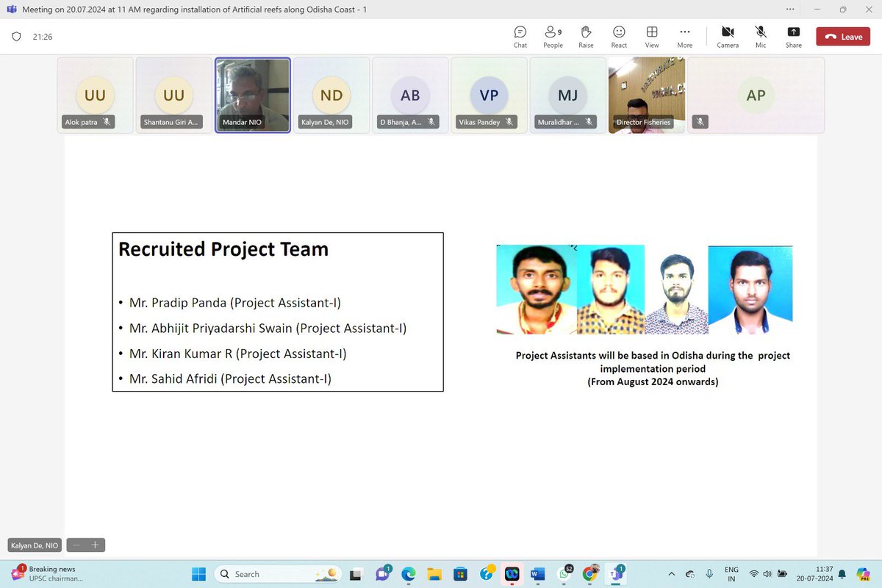882x588 pixels.
Task: Open Teams Chat from taskbar
Action: tap(382, 573)
